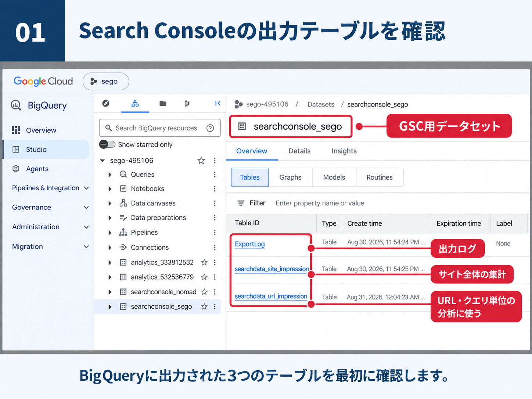Select the Graphs segment button
532x399 pixels.
pyautogui.click(x=290, y=177)
